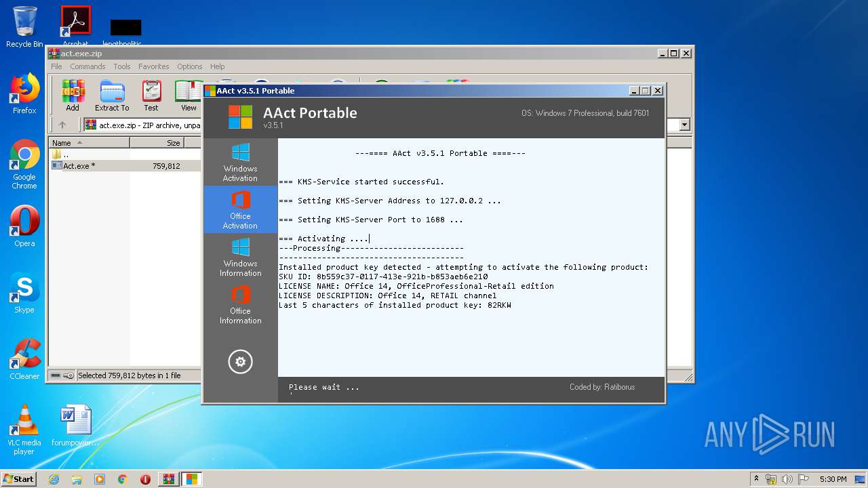The height and width of the screenshot is (488, 868).
Task: Click View in WinRAR toolbar
Action: [x=189, y=96]
